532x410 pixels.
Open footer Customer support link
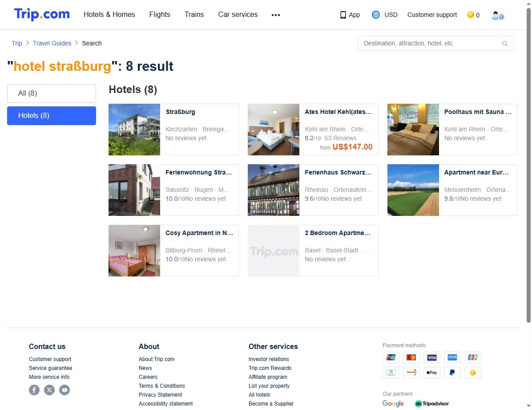tap(50, 359)
